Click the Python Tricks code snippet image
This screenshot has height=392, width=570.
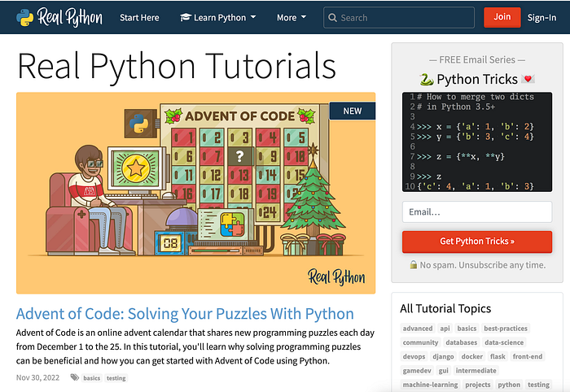coord(477,142)
